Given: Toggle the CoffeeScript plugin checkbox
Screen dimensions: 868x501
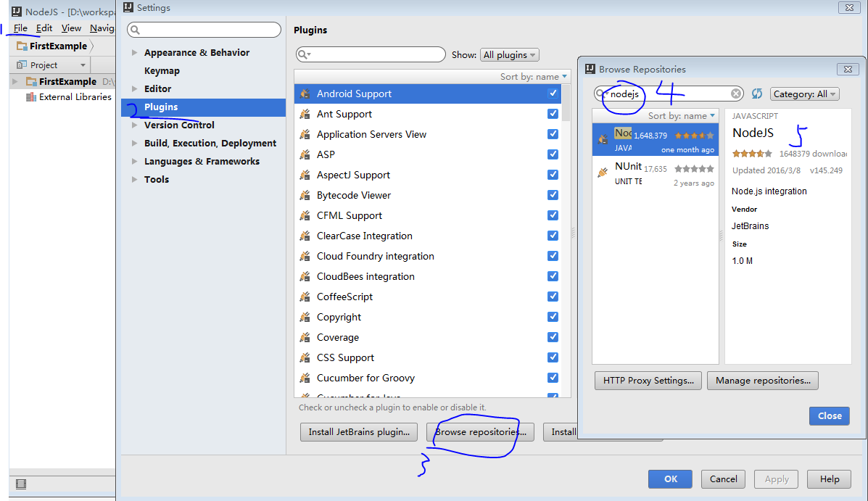Looking at the screenshot, I should 553,296.
